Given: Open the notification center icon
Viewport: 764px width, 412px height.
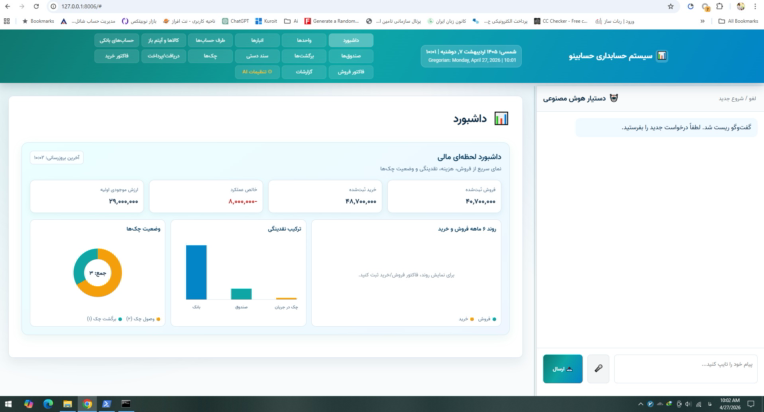Looking at the screenshot, I should 751,404.
